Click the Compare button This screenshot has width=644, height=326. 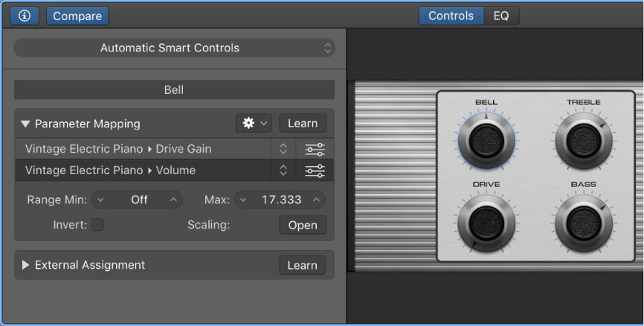click(77, 16)
